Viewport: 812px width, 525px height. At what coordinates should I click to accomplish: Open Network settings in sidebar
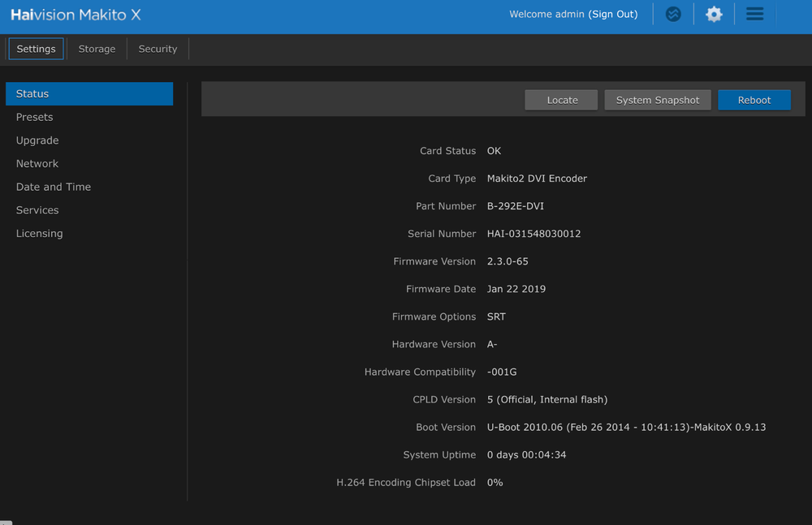(x=37, y=164)
